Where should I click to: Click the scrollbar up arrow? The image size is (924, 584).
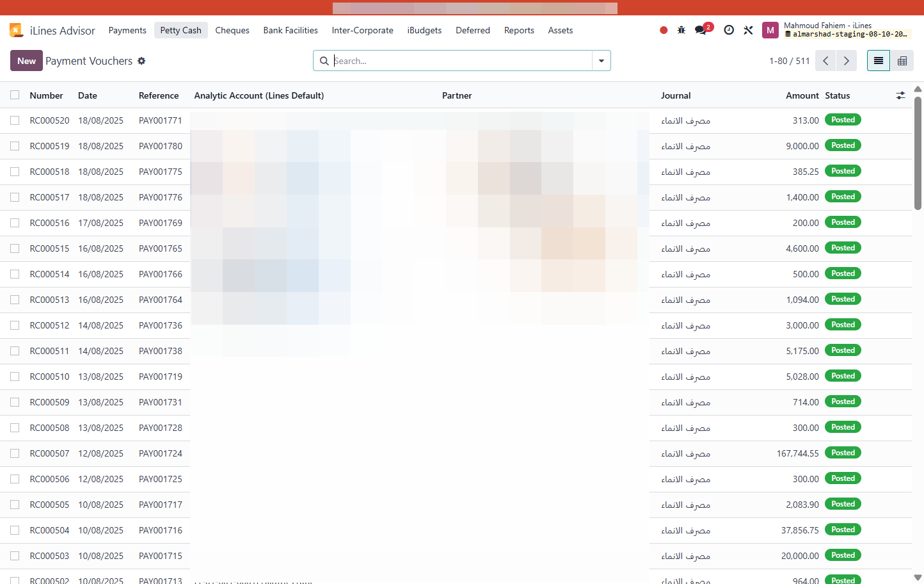(918, 89)
